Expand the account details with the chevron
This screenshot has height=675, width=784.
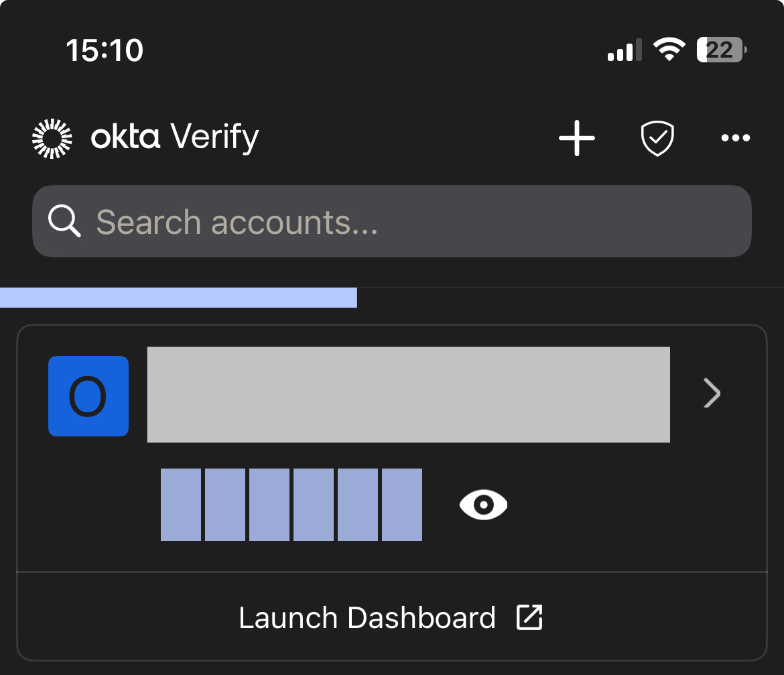[x=712, y=394]
